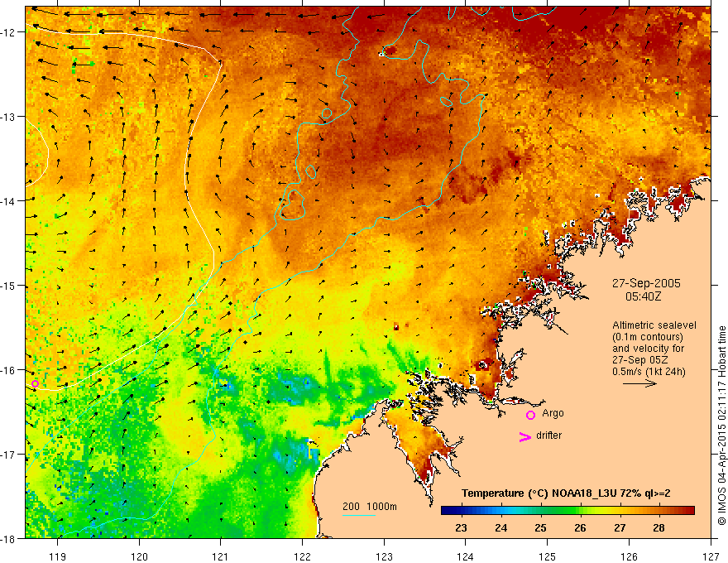The image size is (728, 563).
Task: Click the magenta Argo circle in the legend
Action: pyautogui.click(x=530, y=415)
